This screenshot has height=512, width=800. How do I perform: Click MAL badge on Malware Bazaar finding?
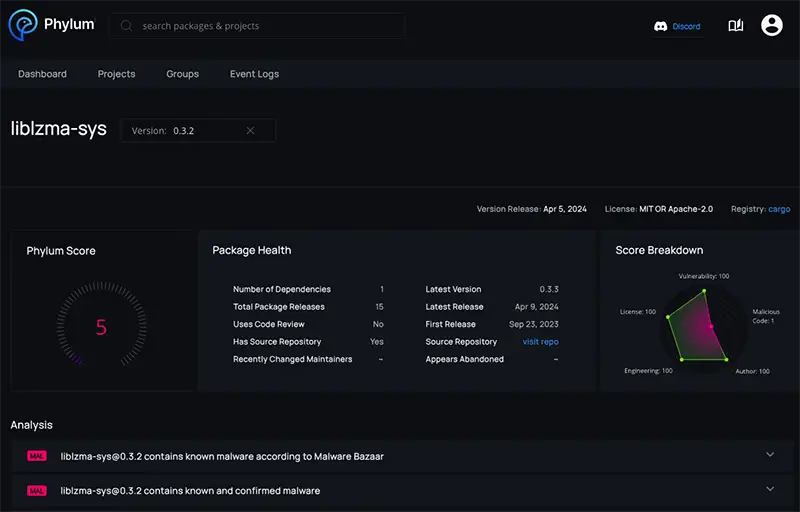(x=37, y=456)
